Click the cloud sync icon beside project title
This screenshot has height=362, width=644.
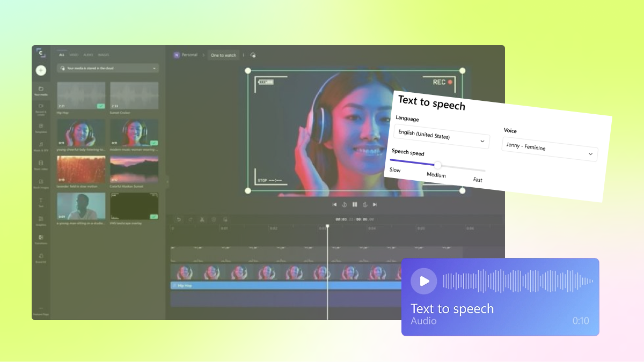[253, 55]
